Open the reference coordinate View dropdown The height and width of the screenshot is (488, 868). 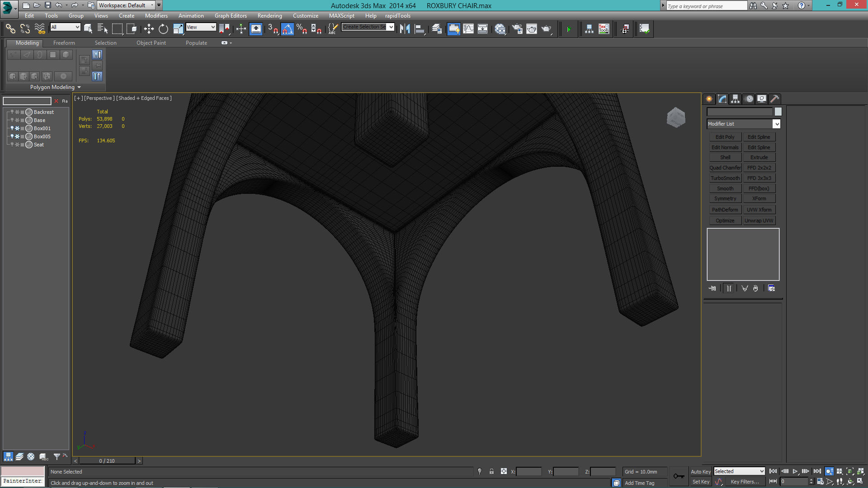201,27
